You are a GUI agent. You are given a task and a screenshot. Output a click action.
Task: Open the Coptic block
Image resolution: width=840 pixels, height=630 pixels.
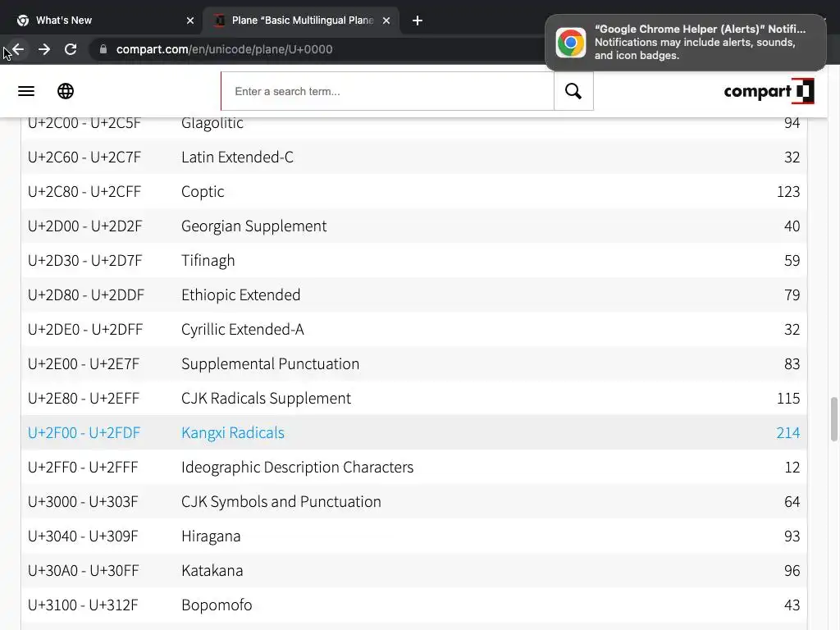click(203, 192)
